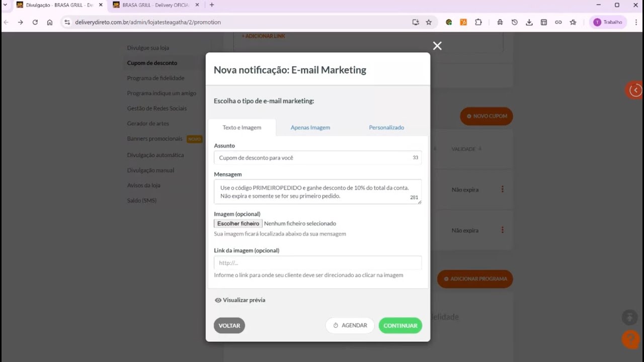Screen dimensions: 644x362
Task: Click the green CONTINUAR button
Action: tap(400, 326)
